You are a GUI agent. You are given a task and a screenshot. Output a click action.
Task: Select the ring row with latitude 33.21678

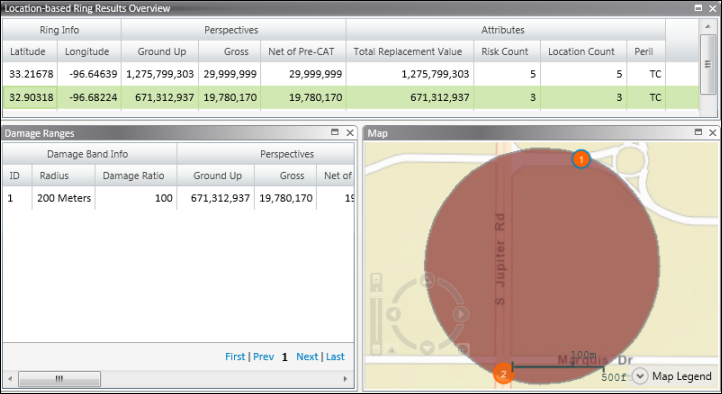click(x=334, y=74)
